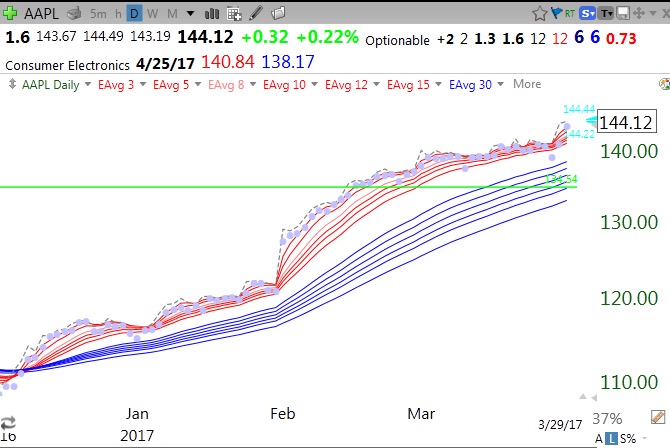Click More to show additional indicators

click(527, 84)
